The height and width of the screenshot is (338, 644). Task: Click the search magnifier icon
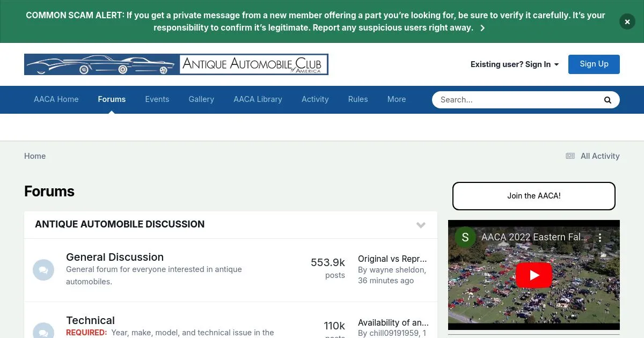click(x=608, y=100)
